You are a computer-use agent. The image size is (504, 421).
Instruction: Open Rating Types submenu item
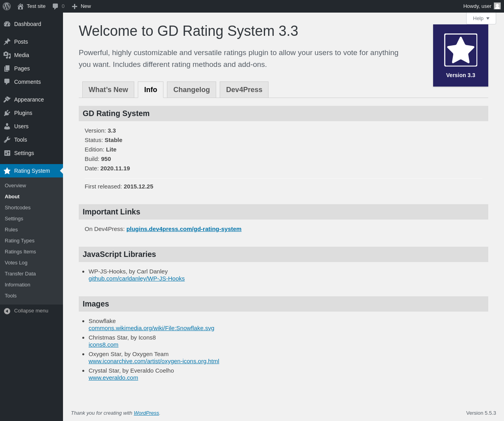coord(20,241)
